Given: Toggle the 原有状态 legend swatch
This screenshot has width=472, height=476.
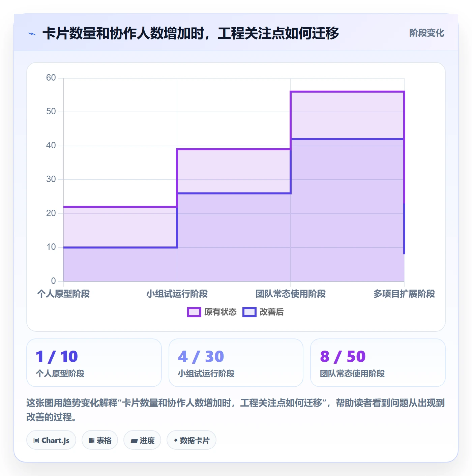Looking at the screenshot, I should pyautogui.click(x=194, y=312).
